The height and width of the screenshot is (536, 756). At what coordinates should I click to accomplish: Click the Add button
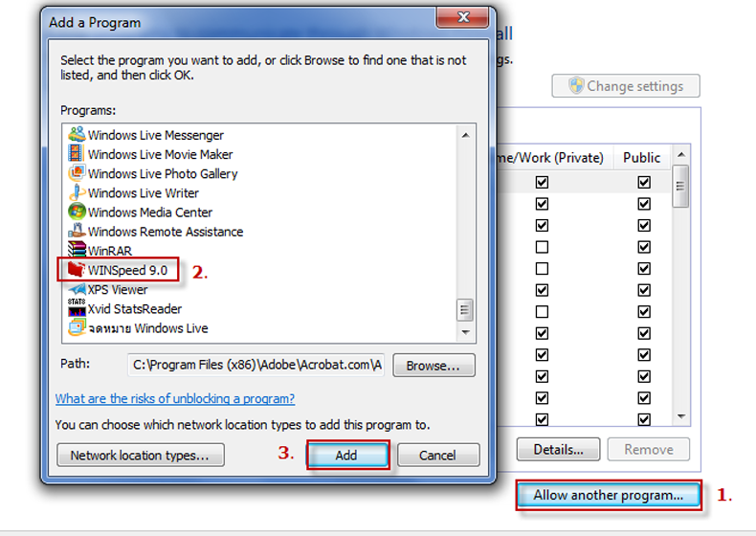[346, 456]
